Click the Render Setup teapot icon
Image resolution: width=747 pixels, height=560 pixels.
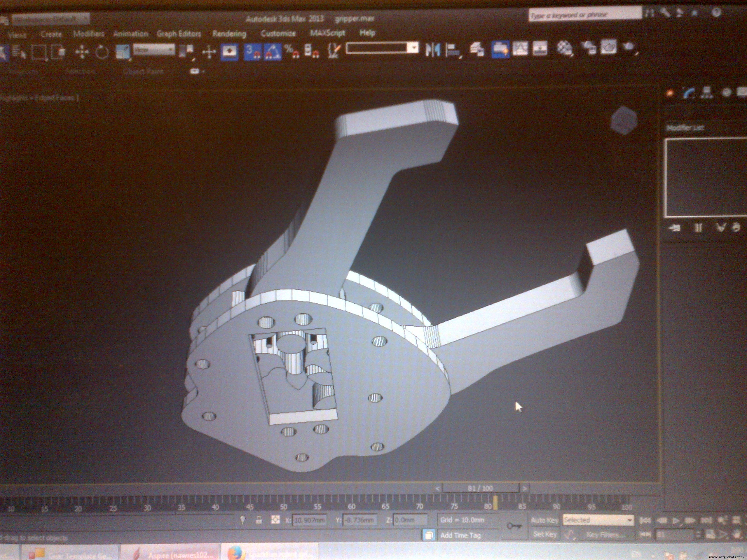(x=590, y=48)
